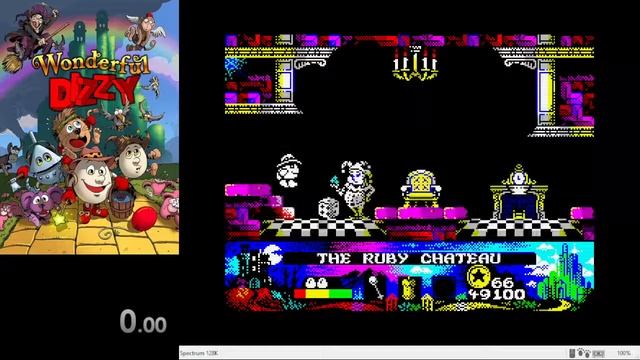
Task: Select the empty third inventory slot
Action: point(445,288)
